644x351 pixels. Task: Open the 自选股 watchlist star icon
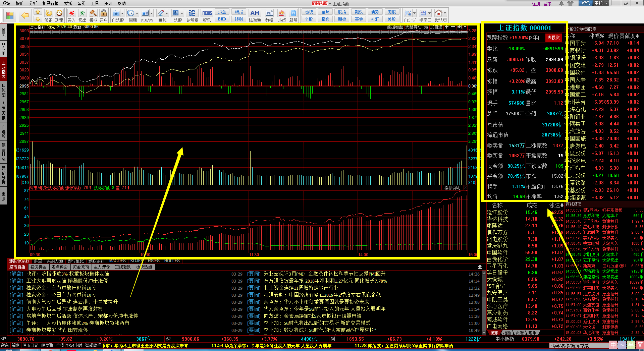tap(116, 13)
